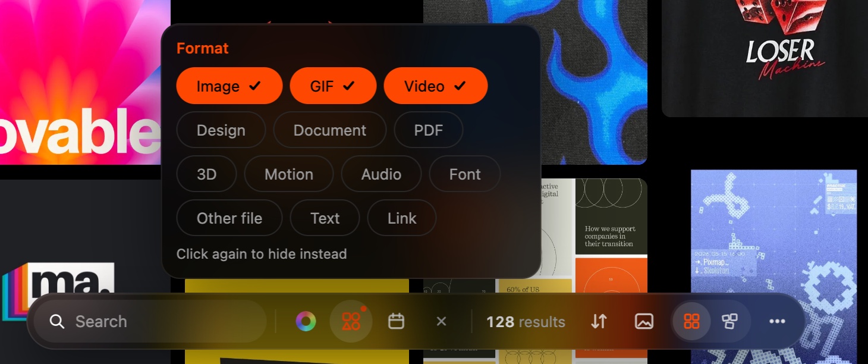Click the 128 results count
This screenshot has width=868, height=364.
click(526, 322)
